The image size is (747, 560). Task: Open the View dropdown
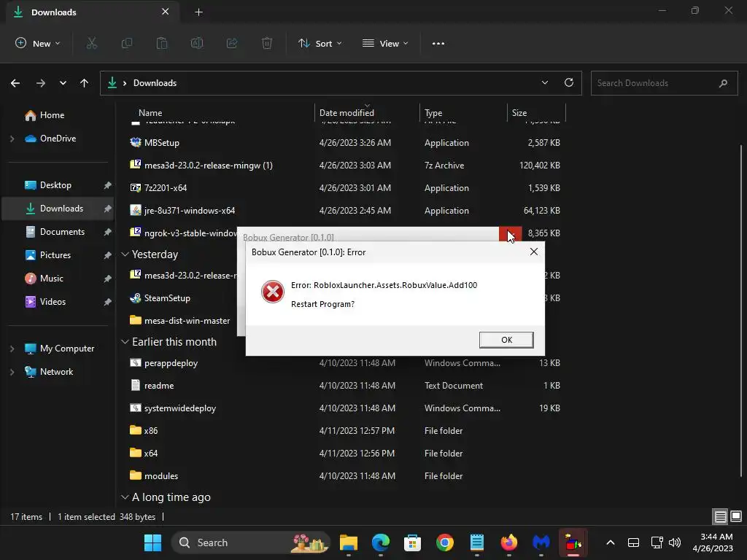click(x=385, y=43)
